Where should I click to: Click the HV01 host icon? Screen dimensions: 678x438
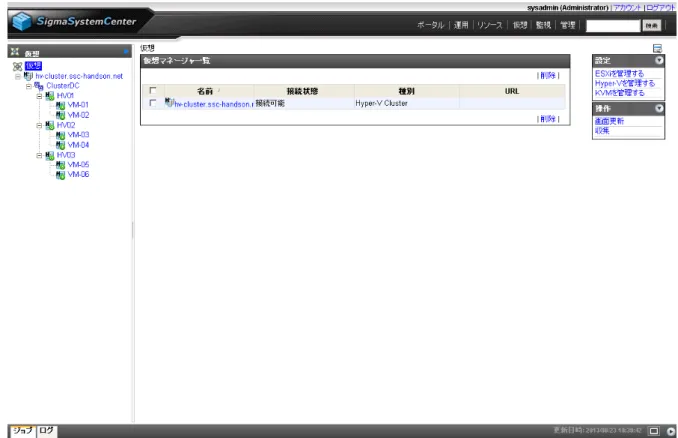coord(50,96)
